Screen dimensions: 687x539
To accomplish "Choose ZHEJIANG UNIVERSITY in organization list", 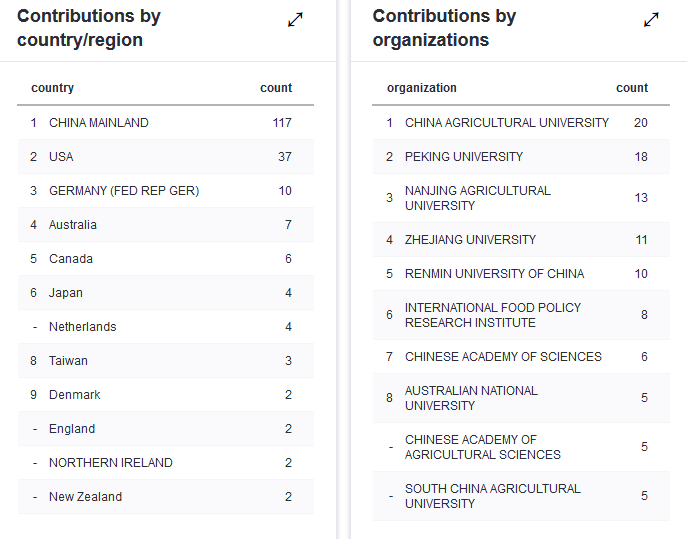I will pos(470,240).
